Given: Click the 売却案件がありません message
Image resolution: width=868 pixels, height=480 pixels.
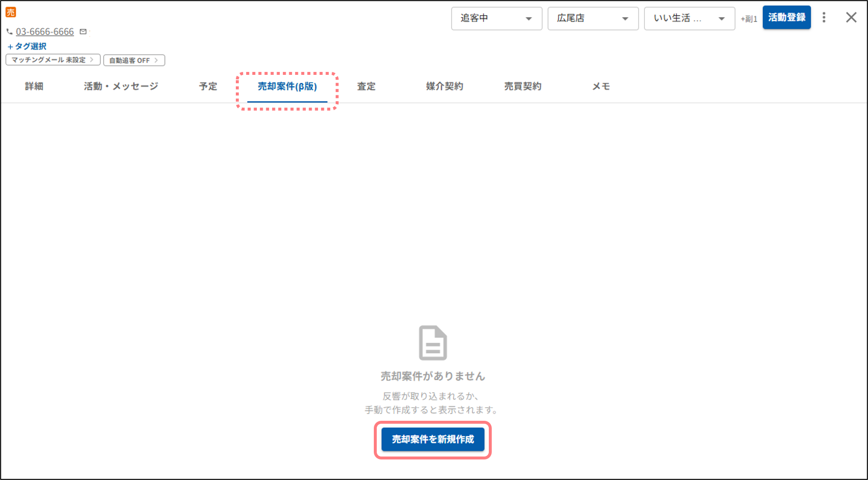Looking at the screenshot, I should (433, 376).
